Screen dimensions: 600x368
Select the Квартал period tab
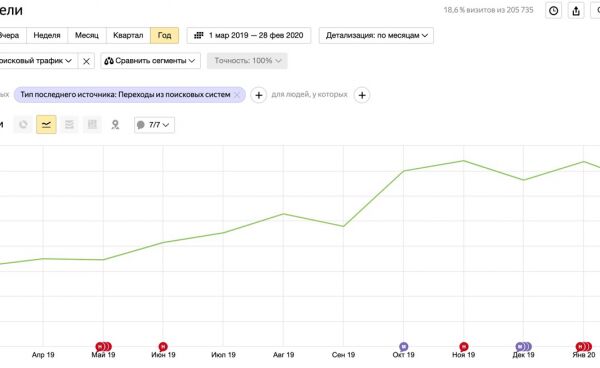tap(128, 35)
